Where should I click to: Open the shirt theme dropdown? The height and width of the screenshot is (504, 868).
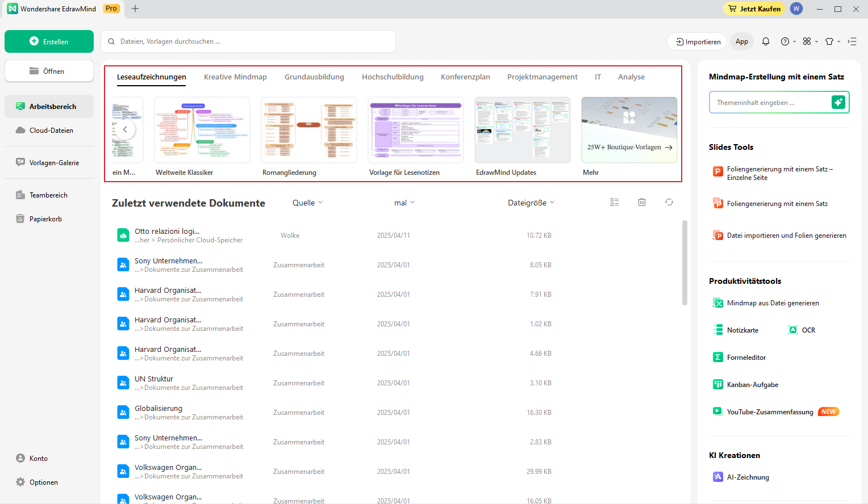coord(832,41)
